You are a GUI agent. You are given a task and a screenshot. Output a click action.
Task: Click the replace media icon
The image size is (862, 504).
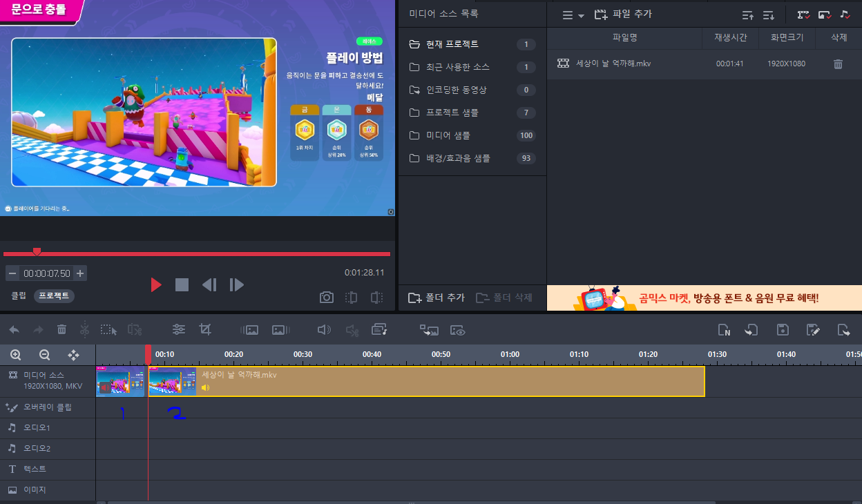(429, 330)
